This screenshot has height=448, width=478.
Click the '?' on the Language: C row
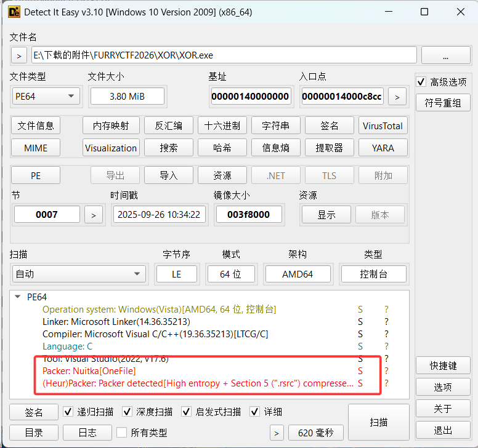[387, 346]
